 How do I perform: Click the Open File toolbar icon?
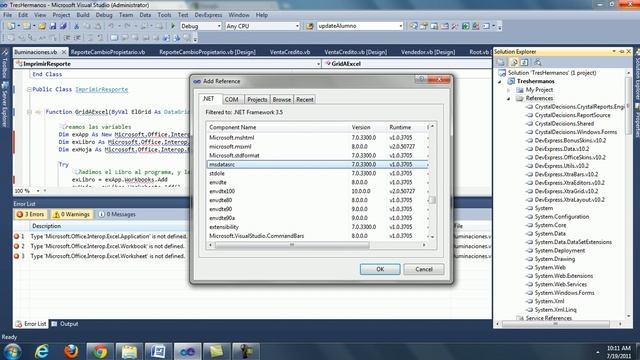(42, 26)
